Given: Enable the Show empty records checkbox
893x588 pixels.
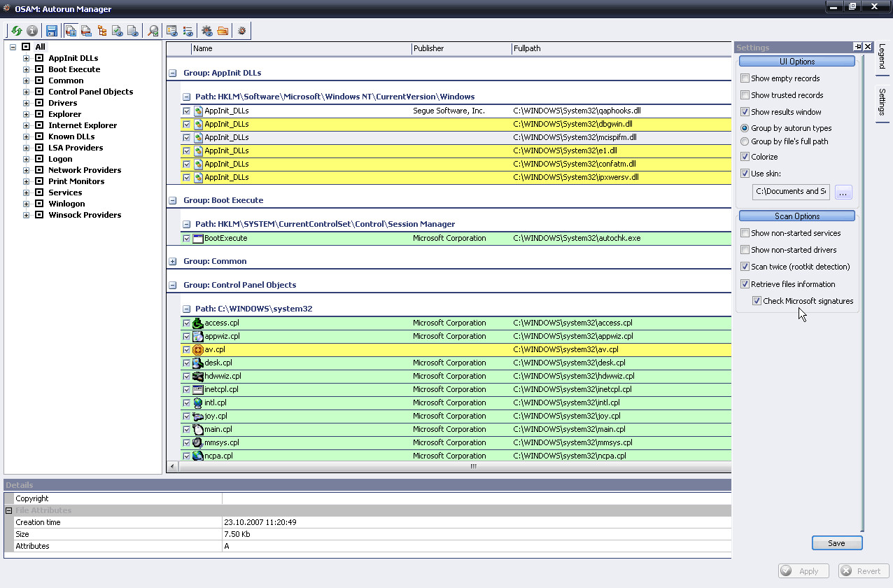Looking at the screenshot, I should (745, 78).
